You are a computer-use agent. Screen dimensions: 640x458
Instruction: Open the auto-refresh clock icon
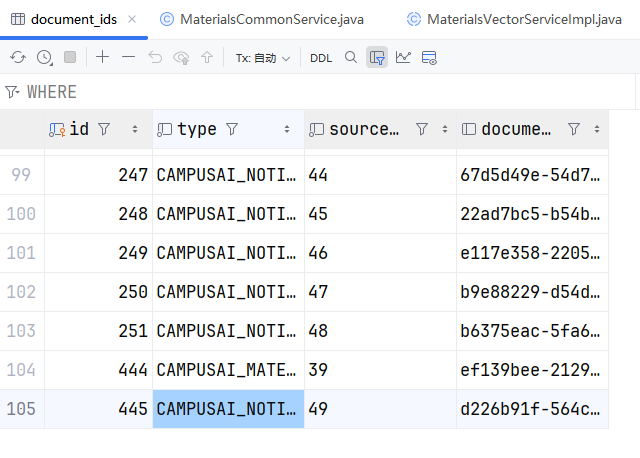pyautogui.click(x=44, y=58)
